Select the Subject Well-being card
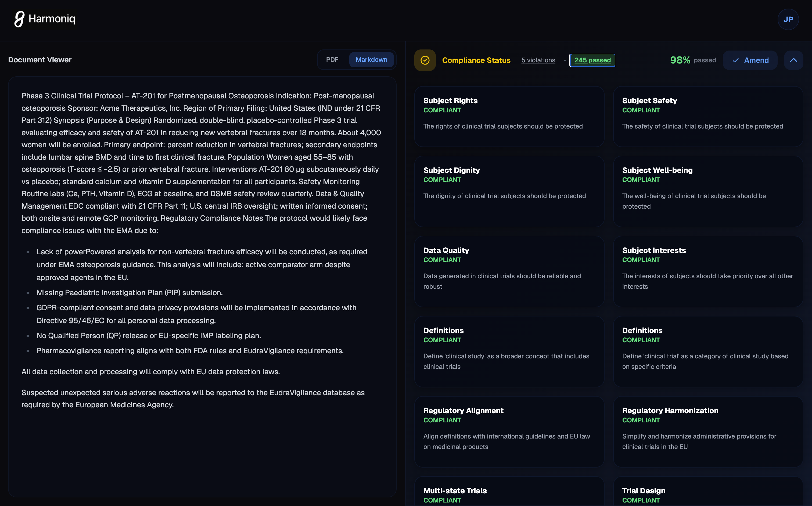812x506 pixels. click(708, 191)
